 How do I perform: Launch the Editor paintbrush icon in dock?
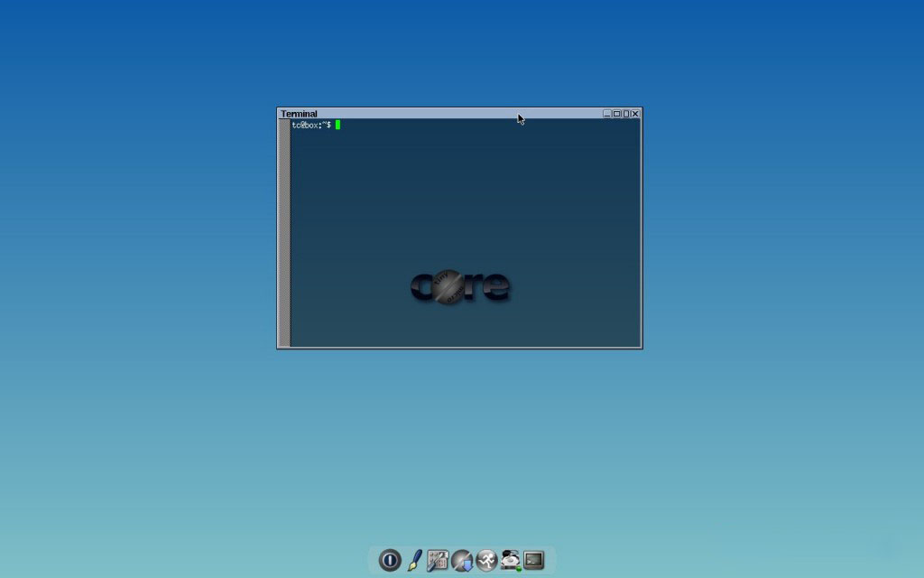[x=414, y=560]
